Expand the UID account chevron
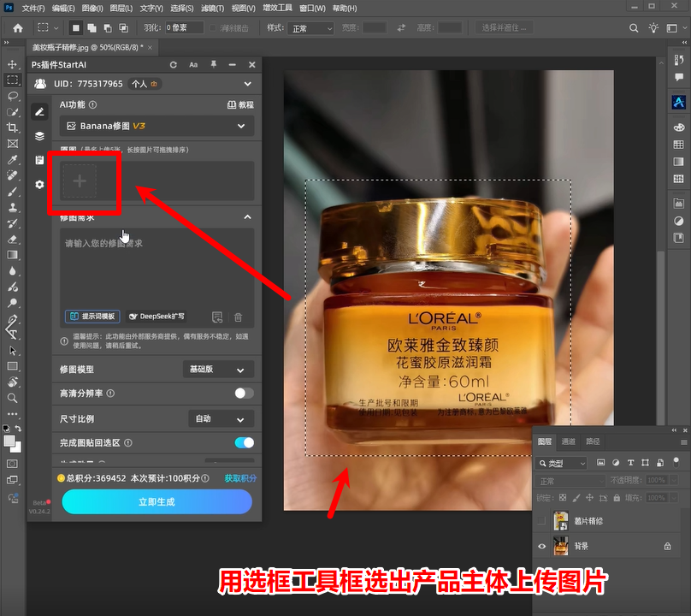Viewport: 691px width, 616px height. pos(248,84)
